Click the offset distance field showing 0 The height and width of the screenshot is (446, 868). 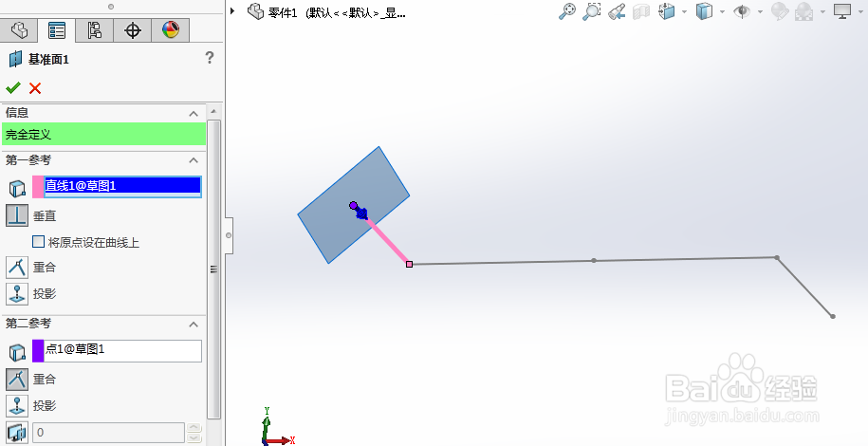click(108, 433)
